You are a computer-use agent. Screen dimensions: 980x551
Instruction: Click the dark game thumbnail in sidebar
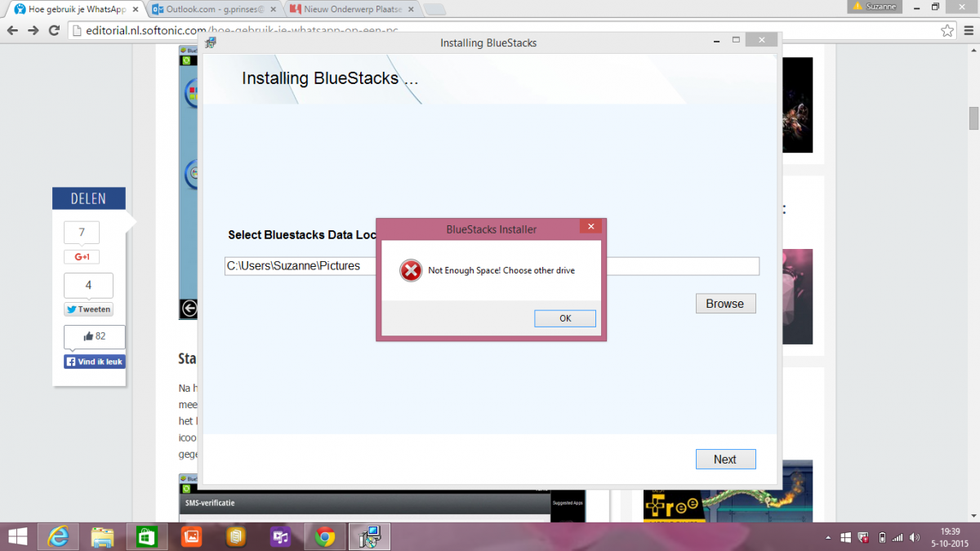(797, 104)
